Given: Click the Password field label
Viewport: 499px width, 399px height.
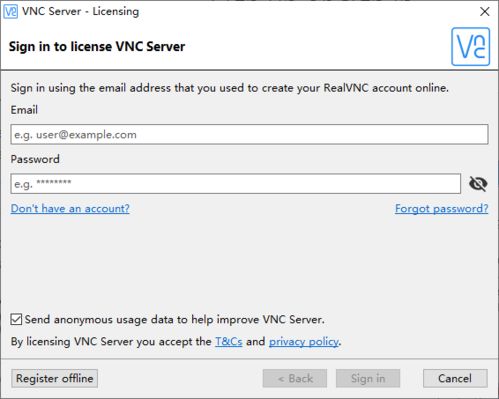Looking at the screenshot, I should 35,159.
